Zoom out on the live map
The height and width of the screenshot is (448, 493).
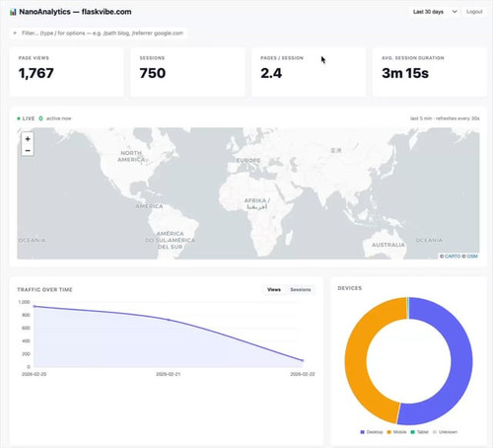(28, 150)
